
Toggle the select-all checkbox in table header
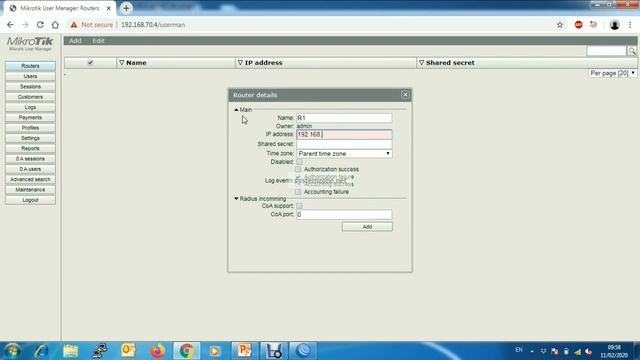[x=90, y=62]
